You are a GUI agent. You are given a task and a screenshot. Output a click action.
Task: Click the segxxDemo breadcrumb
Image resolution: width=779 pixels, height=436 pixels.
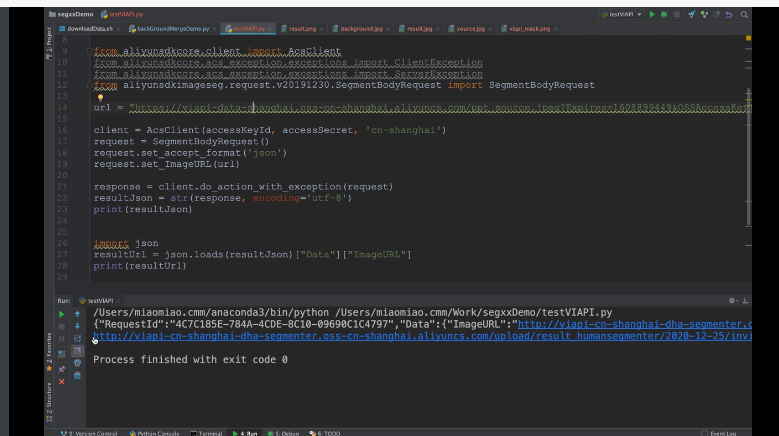[71, 14]
